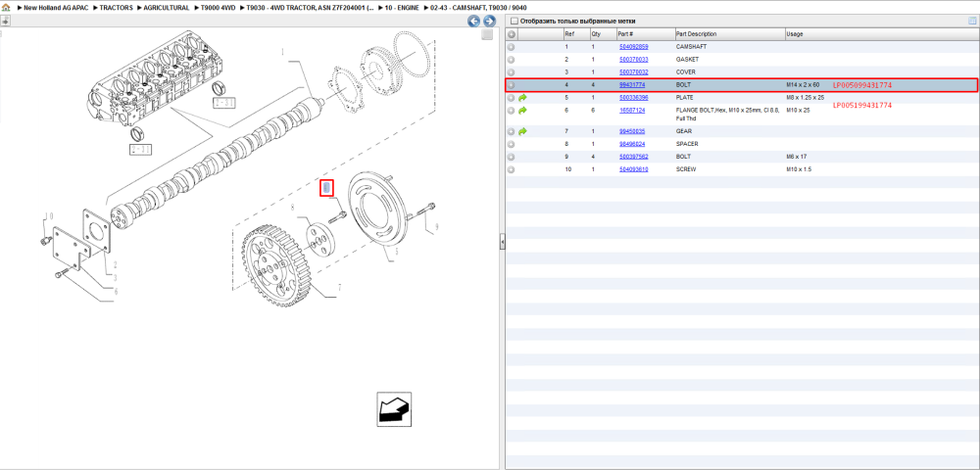Open the AGRICULTURAL breadcrumb
Image resolution: width=980 pixels, height=470 pixels.
(167, 8)
